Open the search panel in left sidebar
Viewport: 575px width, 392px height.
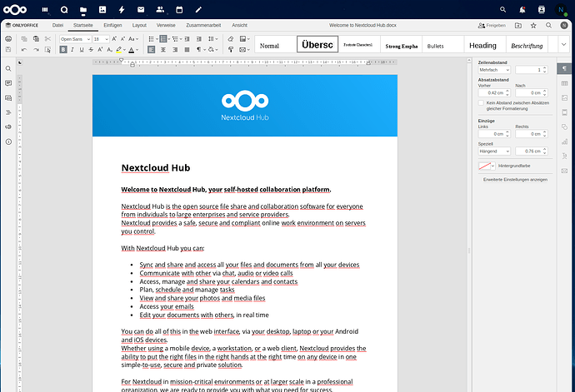click(x=8, y=69)
